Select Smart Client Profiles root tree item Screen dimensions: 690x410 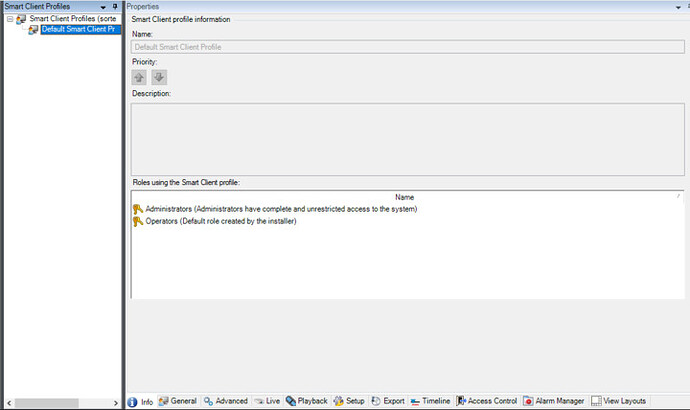73,18
